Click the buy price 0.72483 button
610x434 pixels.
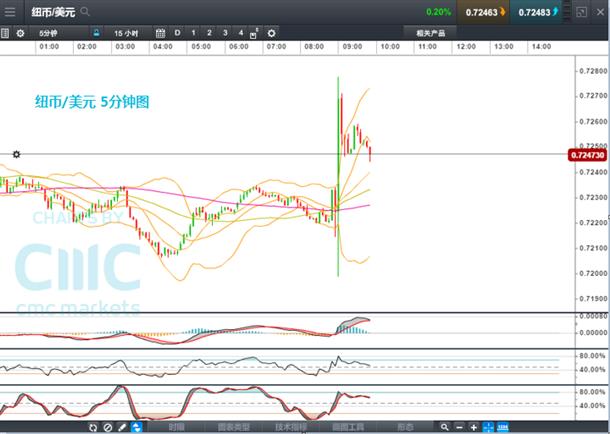(x=536, y=12)
